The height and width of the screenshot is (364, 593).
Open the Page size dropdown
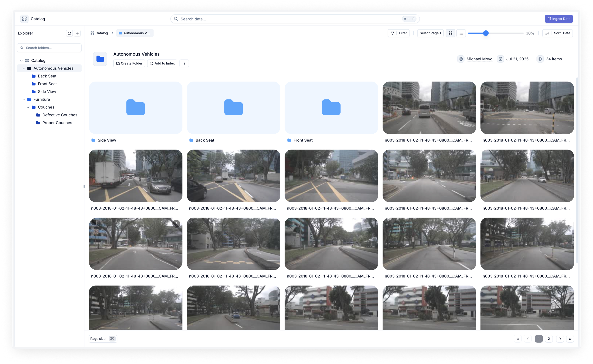[112, 339]
